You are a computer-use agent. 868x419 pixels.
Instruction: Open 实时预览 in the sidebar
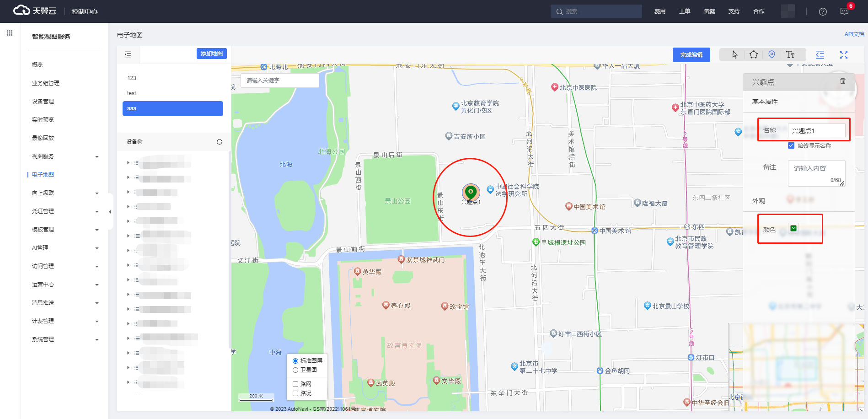(43, 120)
